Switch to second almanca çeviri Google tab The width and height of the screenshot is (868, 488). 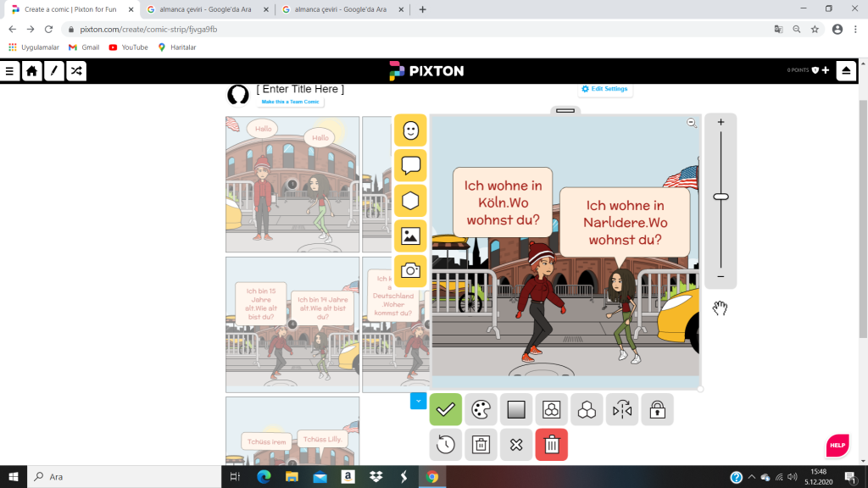click(x=339, y=9)
